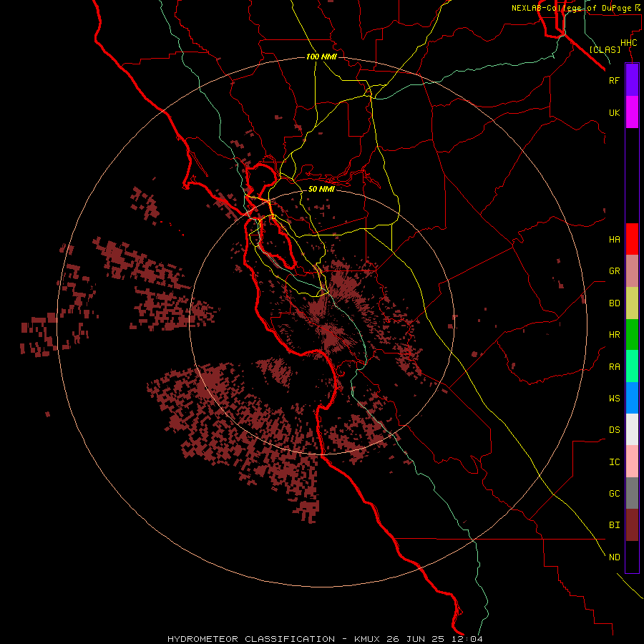Select the BD yellow legend swatch
Screen dimensions: 644x644
tap(632, 303)
